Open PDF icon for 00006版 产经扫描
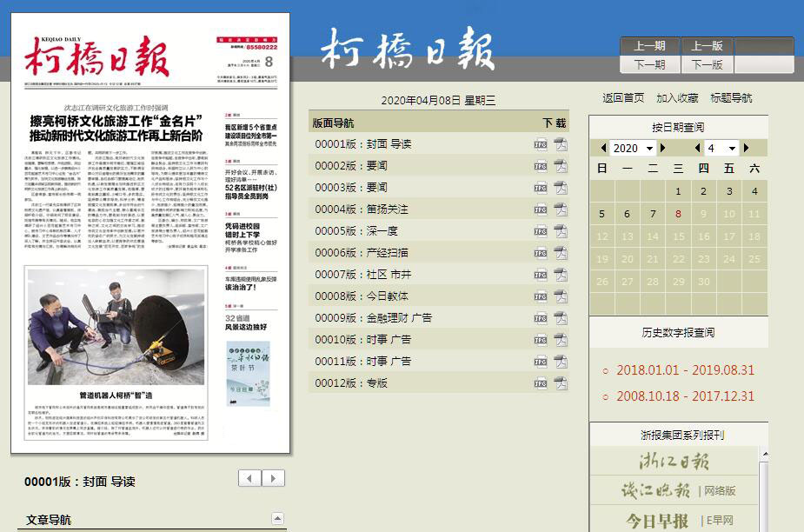 click(561, 253)
